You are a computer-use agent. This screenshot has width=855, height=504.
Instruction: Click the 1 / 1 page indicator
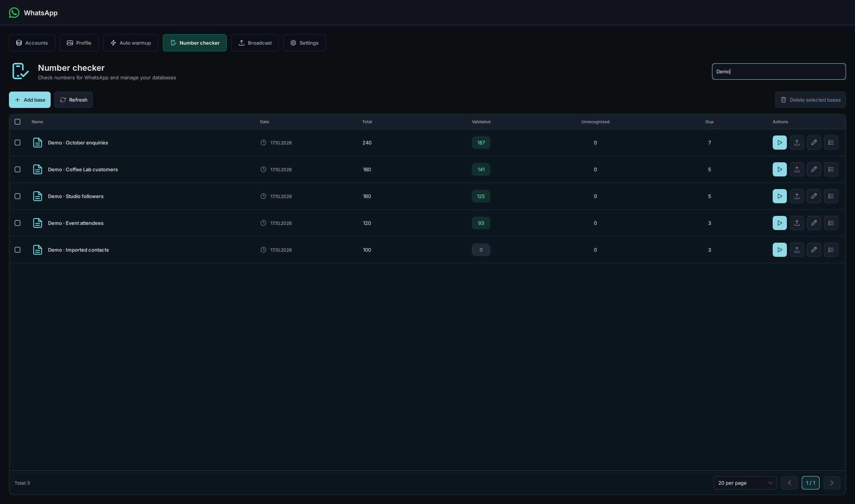coord(810,483)
